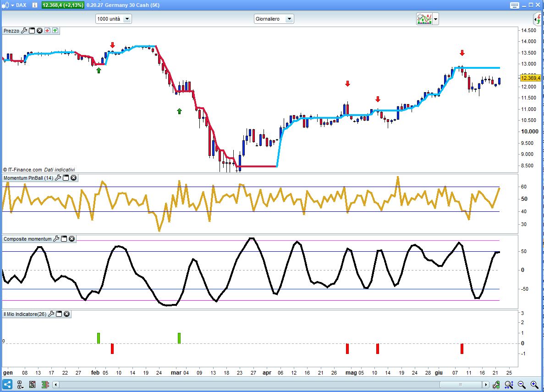Click the scrollbar right arrow
The height and width of the screenshot is (392, 544).
tap(486, 384)
